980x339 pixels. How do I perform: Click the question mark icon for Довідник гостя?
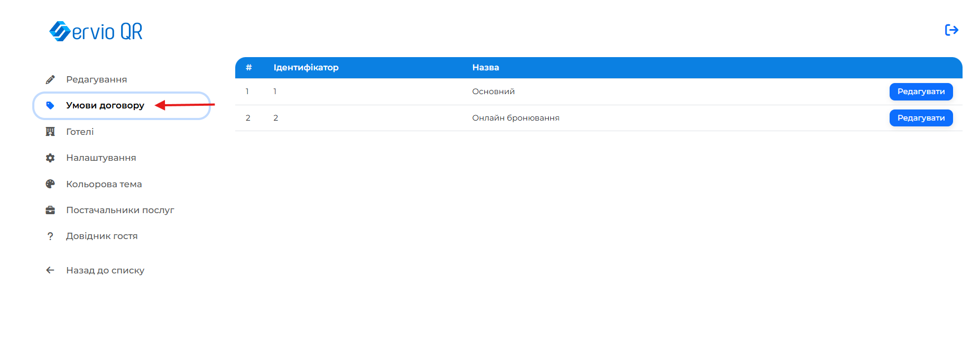pyautogui.click(x=50, y=236)
